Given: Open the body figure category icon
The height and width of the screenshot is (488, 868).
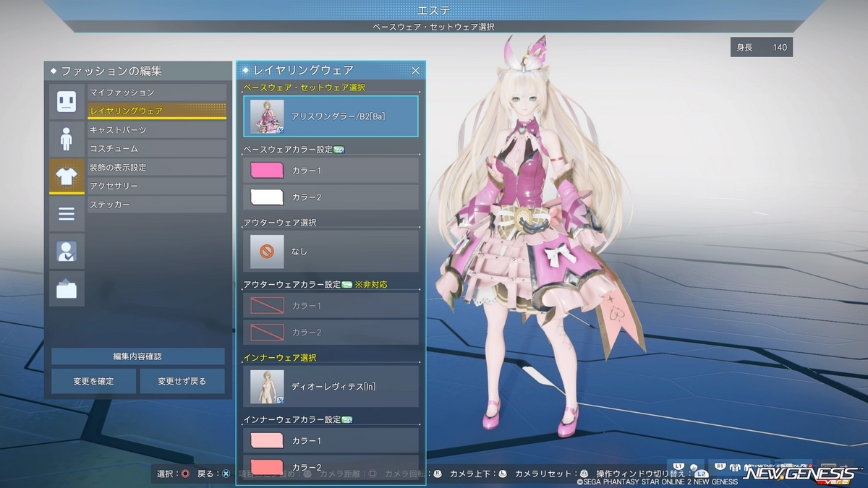Looking at the screenshot, I should pos(67,139).
